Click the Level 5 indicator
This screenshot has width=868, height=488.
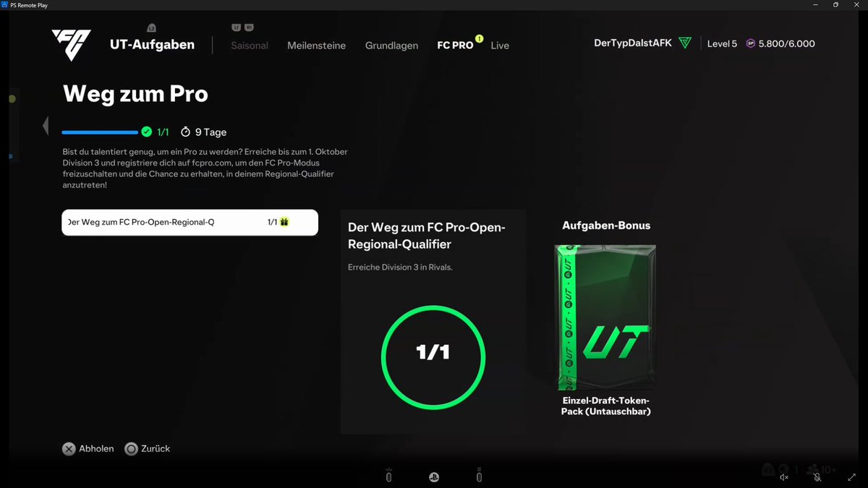point(722,44)
